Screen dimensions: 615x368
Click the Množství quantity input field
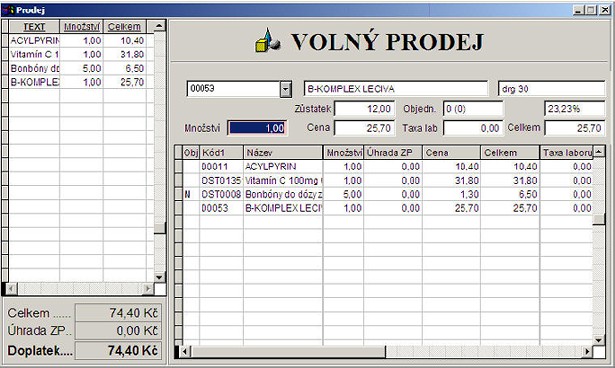point(257,128)
